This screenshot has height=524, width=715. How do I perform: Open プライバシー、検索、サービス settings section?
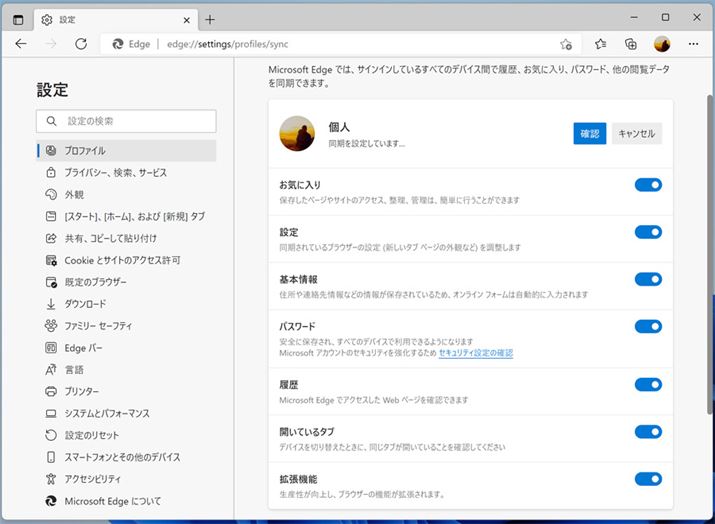pyautogui.click(x=116, y=173)
